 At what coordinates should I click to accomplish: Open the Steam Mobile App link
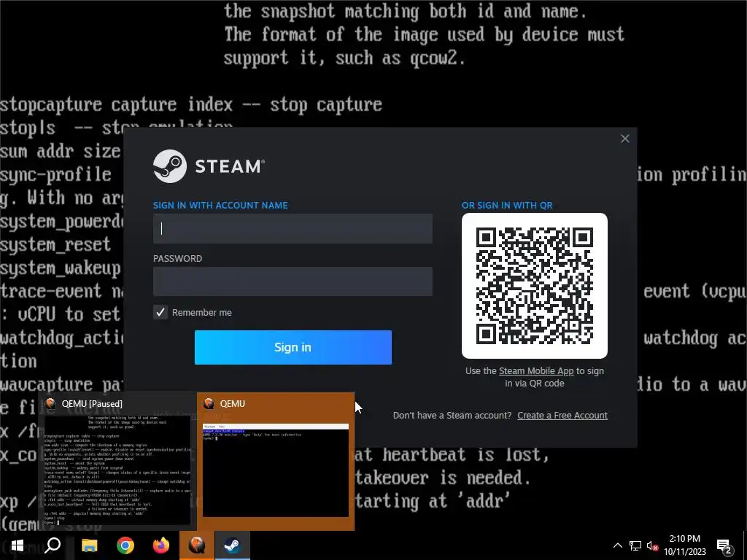pos(536,371)
